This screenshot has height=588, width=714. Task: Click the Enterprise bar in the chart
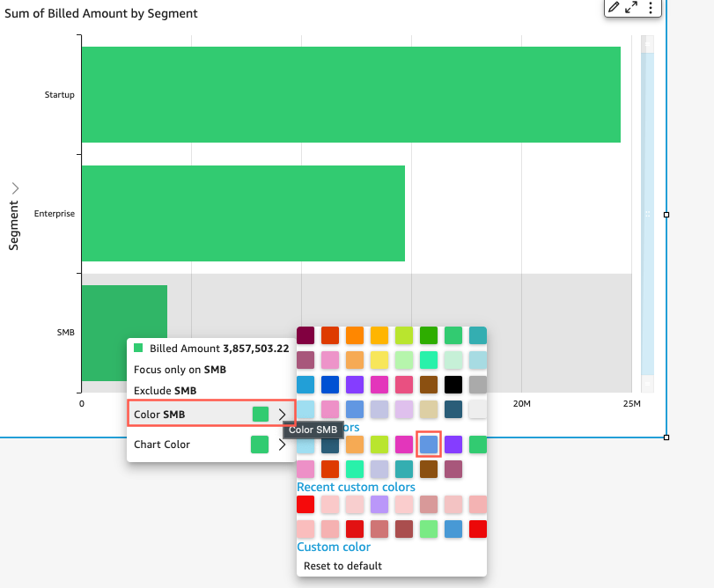(243, 213)
